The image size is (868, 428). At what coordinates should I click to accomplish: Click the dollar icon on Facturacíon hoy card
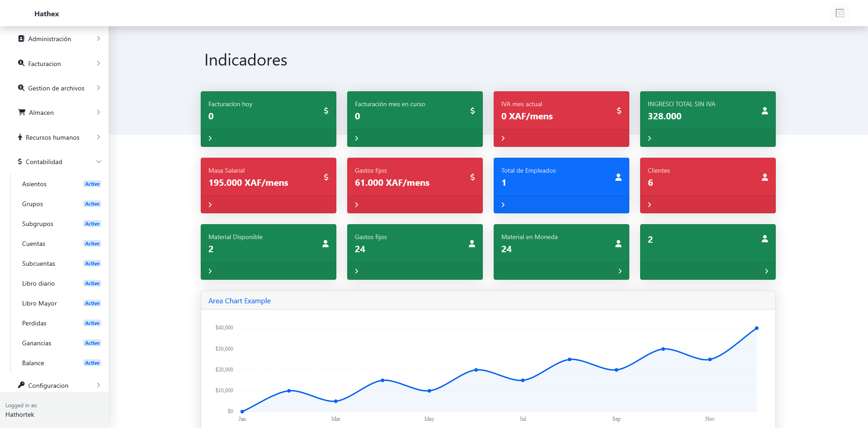point(326,111)
